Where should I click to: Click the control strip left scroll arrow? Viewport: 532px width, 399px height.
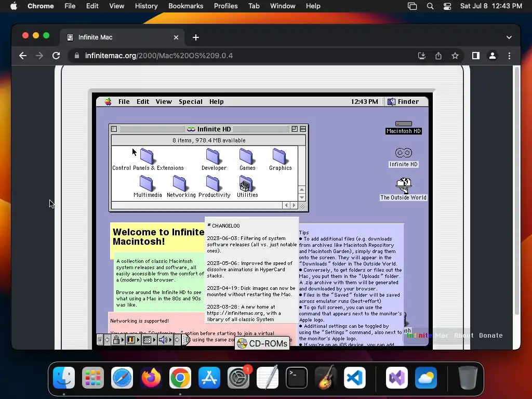(x=107, y=340)
